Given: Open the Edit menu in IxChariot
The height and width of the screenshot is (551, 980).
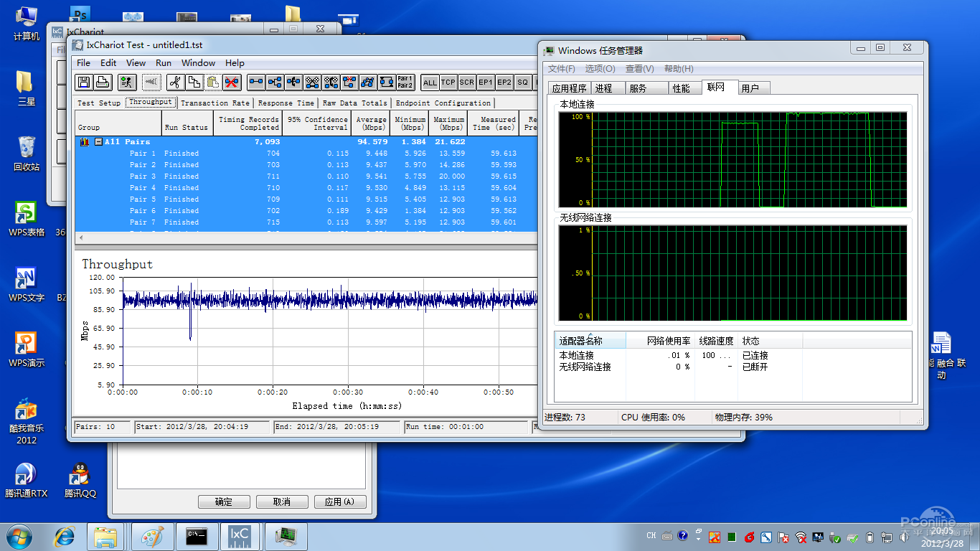Looking at the screenshot, I should 108,62.
